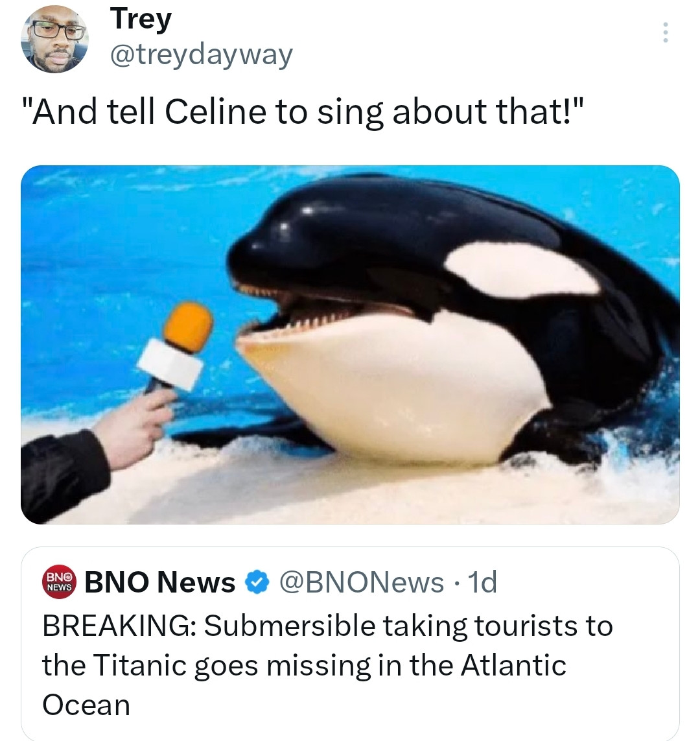This screenshot has width=700, height=741.
Task: Visit the @treydayway handle
Action: coord(202,56)
